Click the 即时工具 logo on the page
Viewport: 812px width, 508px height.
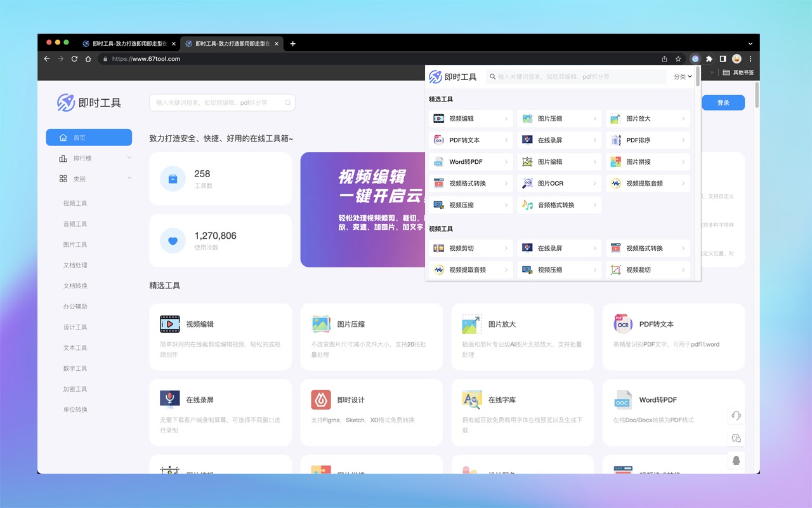pyautogui.click(x=89, y=102)
